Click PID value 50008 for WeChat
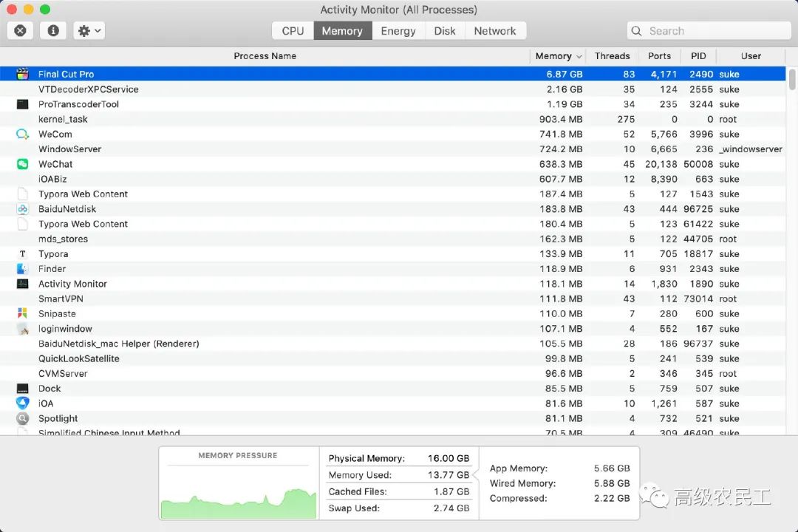This screenshot has height=532, width=798. [x=698, y=164]
